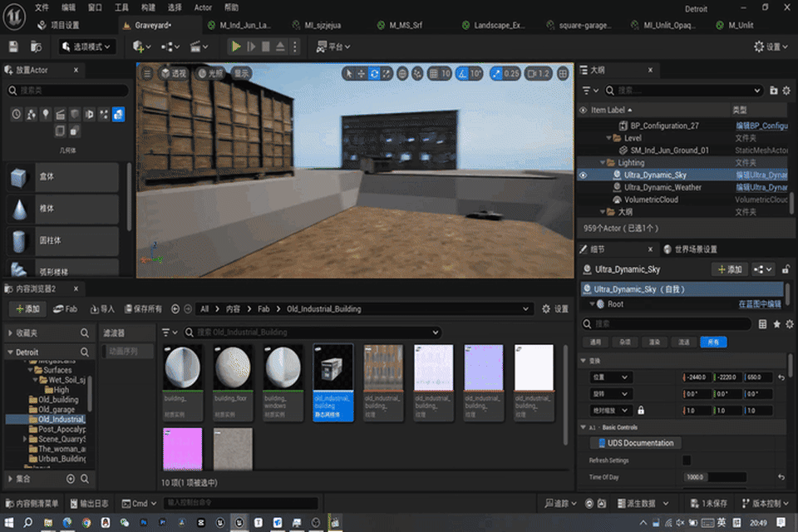Viewport: 798px width, 532px height.
Task: Open the 光照 lit view mode dropdown
Action: pyautogui.click(x=210, y=74)
